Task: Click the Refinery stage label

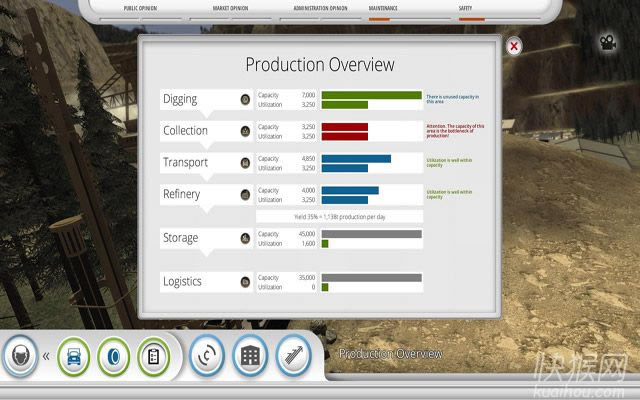Action: click(x=182, y=194)
